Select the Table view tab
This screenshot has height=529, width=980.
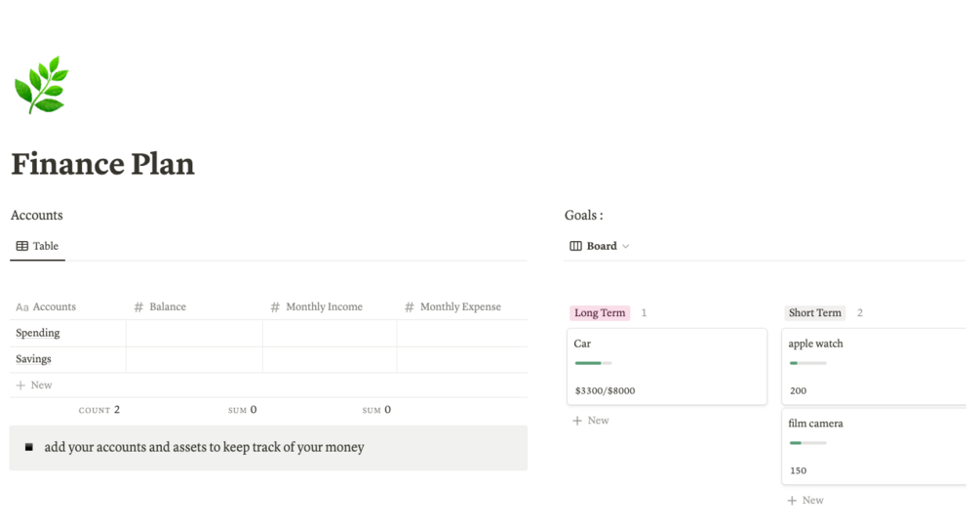pyautogui.click(x=38, y=246)
